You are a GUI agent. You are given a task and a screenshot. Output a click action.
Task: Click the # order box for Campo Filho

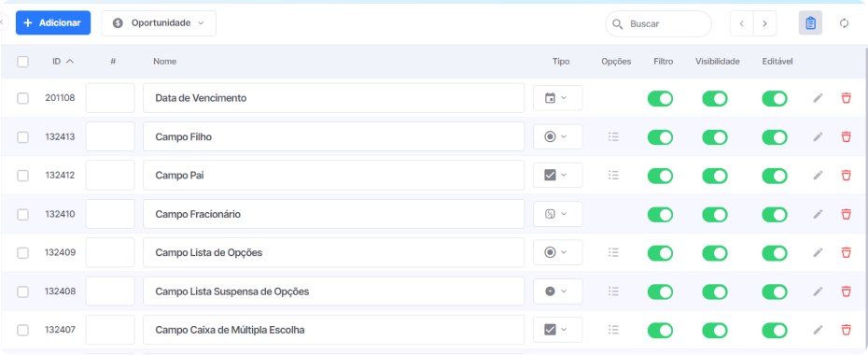click(x=110, y=136)
